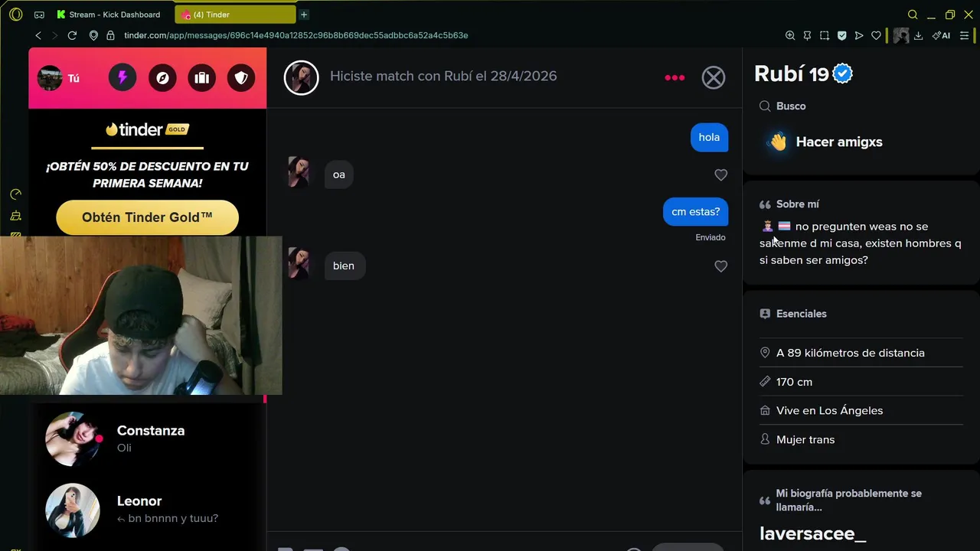Click 'A 89 kilómetros de distancia'
Viewport: 980px width, 551px height.
tap(851, 353)
